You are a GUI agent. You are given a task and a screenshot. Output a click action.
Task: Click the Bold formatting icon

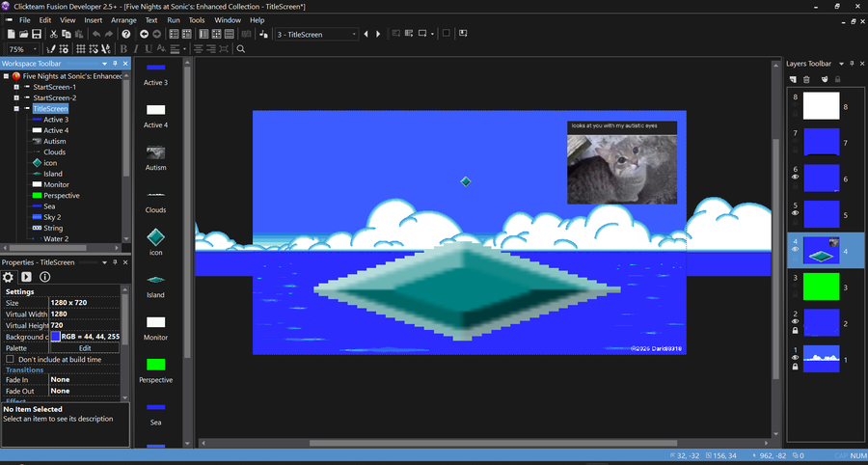[123, 48]
